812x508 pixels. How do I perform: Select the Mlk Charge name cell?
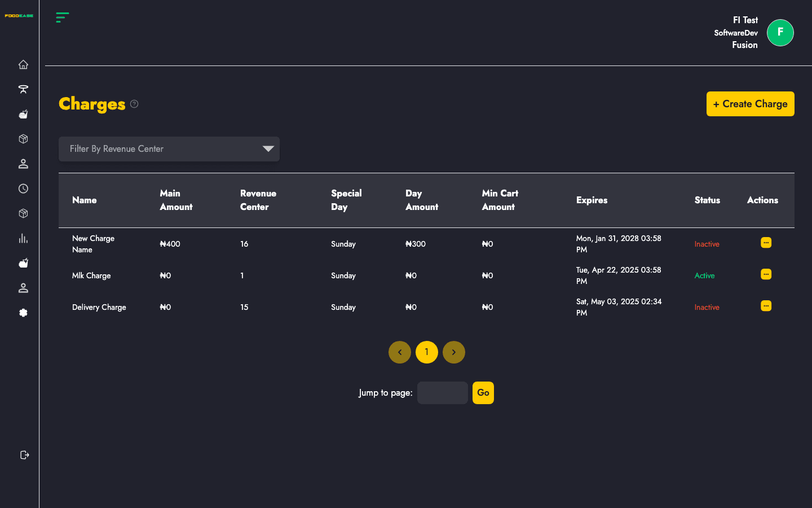click(x=91, y=275)
